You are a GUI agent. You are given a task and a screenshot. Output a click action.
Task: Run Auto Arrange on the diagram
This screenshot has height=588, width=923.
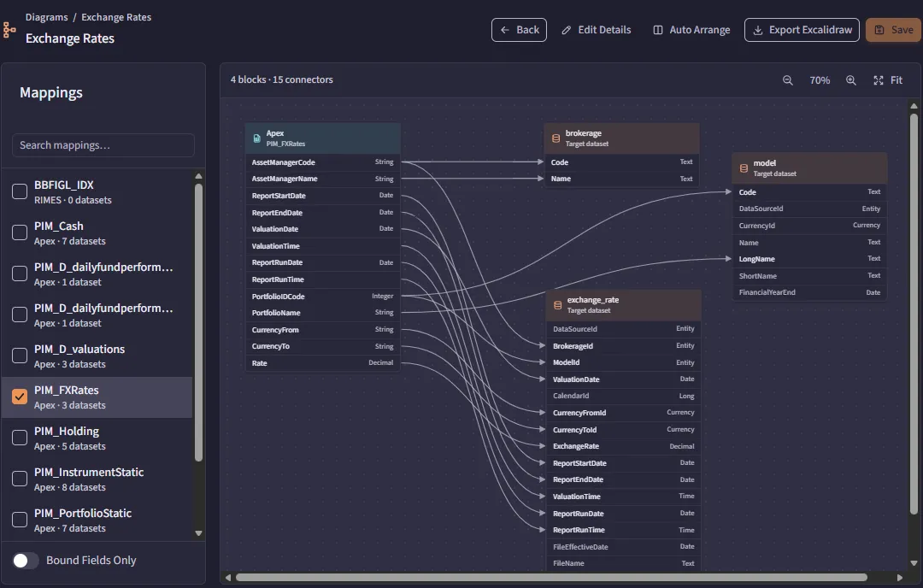click(x=691, y=30)
